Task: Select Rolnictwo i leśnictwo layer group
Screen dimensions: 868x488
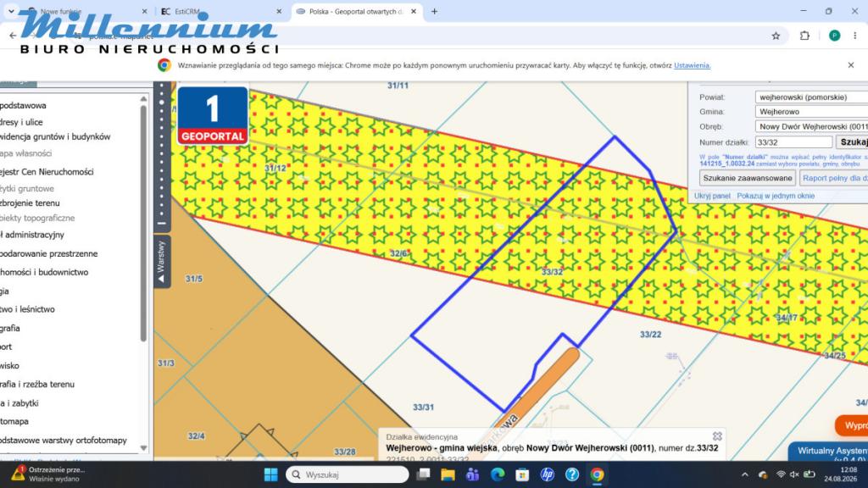Action: 27,309
